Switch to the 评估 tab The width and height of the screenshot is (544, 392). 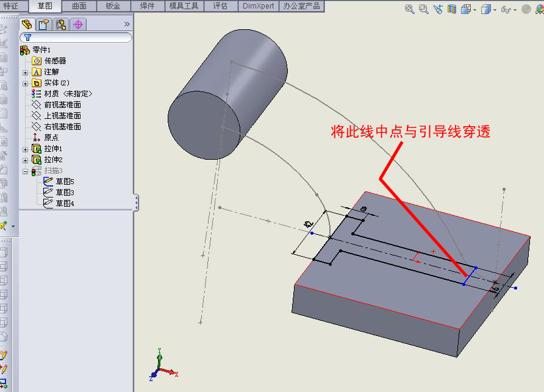pos(220,6)
